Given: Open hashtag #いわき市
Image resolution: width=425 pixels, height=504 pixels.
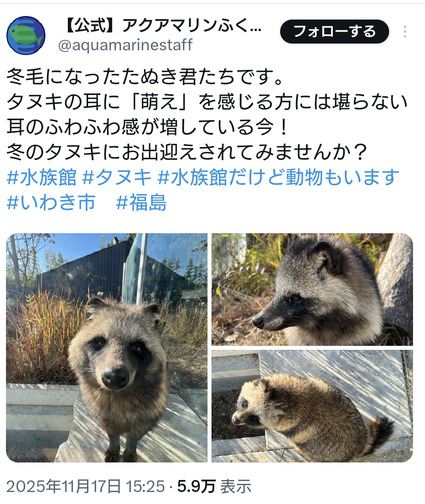Looking at the screenshot, I should pyautogui.click(x=51, y=202).
